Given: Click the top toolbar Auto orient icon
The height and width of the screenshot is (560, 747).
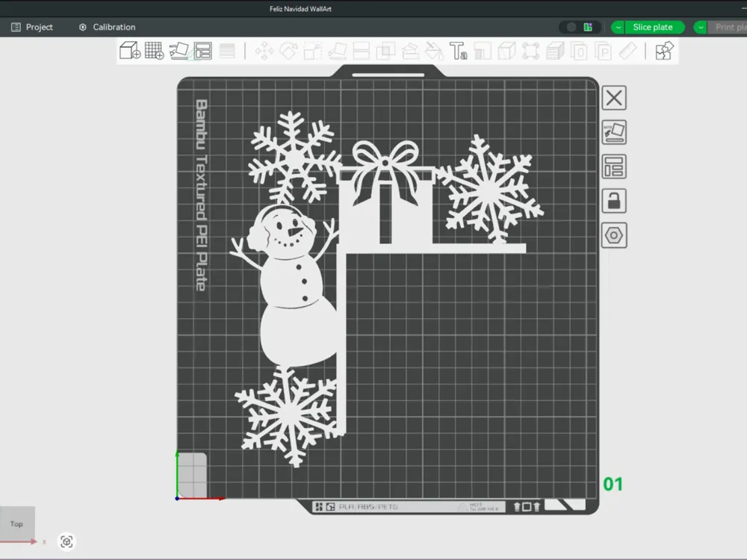Looking at the screenshot, I should click(x=179, y=51).
